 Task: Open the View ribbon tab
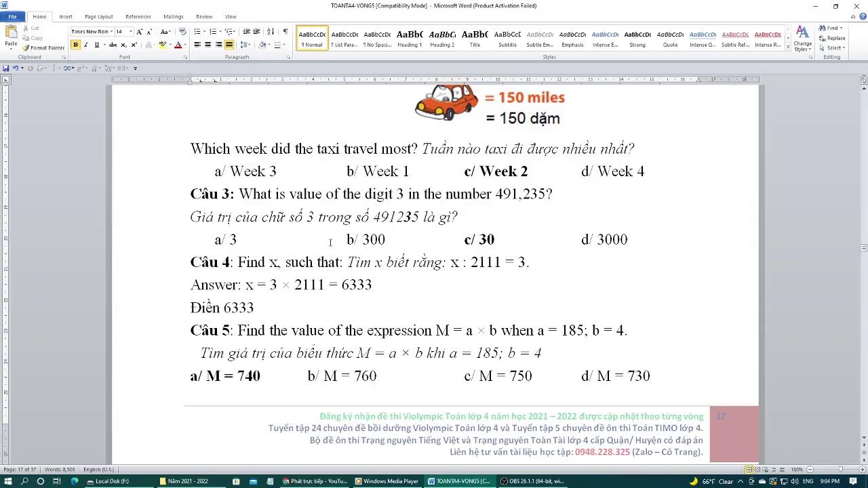point(231,16)
